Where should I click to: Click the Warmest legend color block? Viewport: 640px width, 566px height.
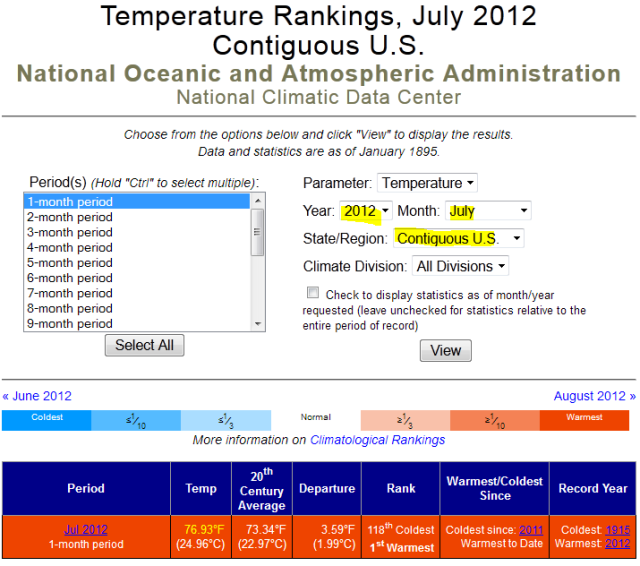584,420
